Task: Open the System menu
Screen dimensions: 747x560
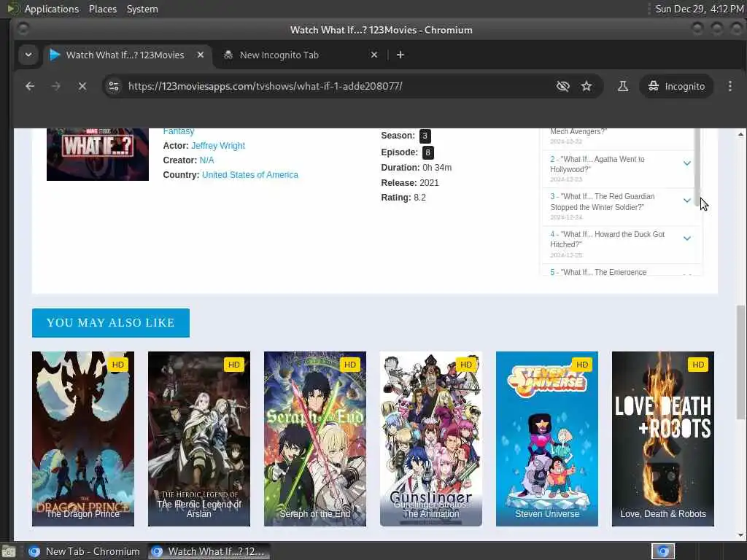Action: 142,9
